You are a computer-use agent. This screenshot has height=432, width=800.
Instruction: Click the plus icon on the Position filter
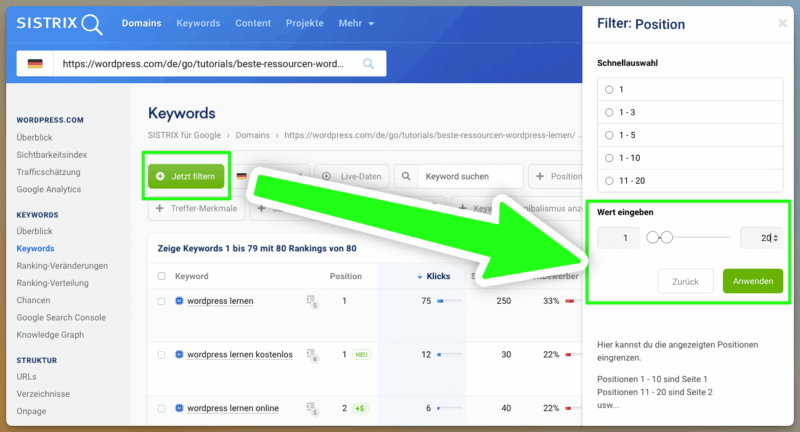coord(541,177)
